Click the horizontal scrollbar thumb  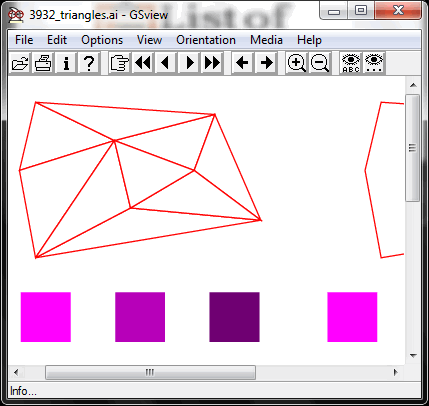pos(150,372)
